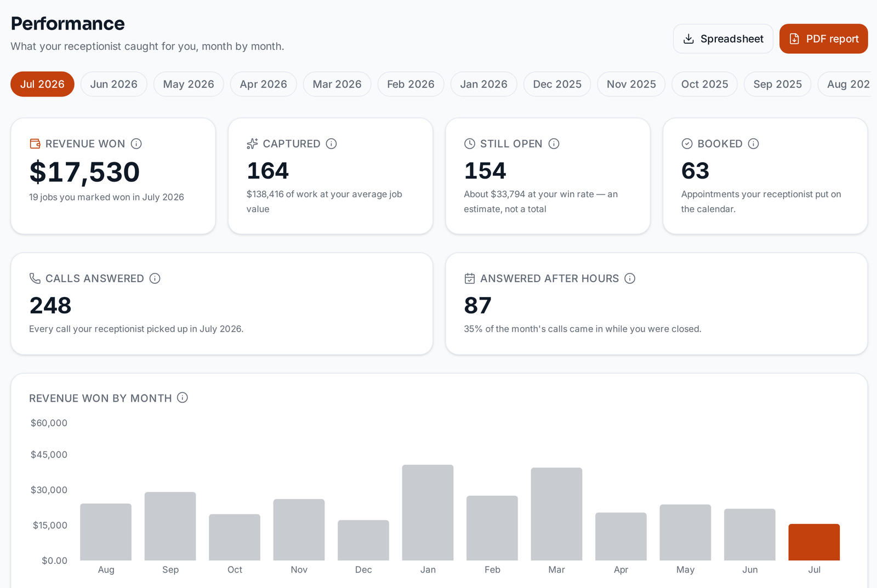Click the phone icon on Calls Answered card

(x=35, y=278)
